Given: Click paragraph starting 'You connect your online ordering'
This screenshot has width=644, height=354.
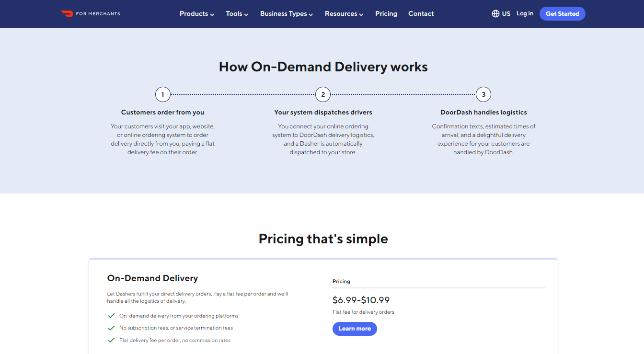Looking at the screenshot, I should point(323,139).
